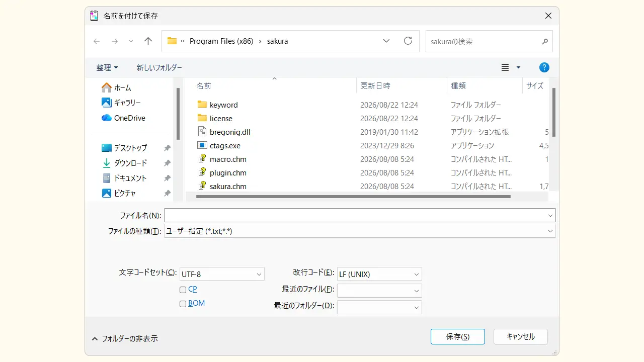Go to ドキュメント in quick access
The height and width of the screenshot is (362, 644).
click(x=124, y=178)
